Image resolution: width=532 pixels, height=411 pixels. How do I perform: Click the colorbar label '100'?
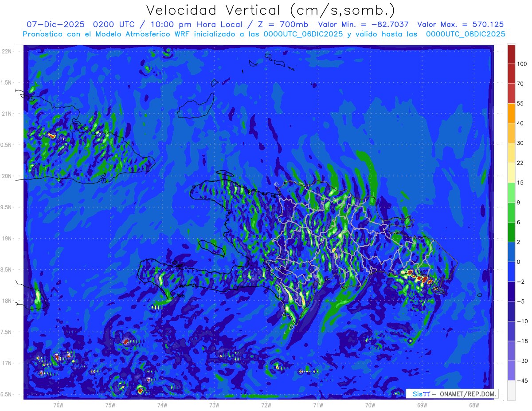pyautogui.click(x=522, y=64)
